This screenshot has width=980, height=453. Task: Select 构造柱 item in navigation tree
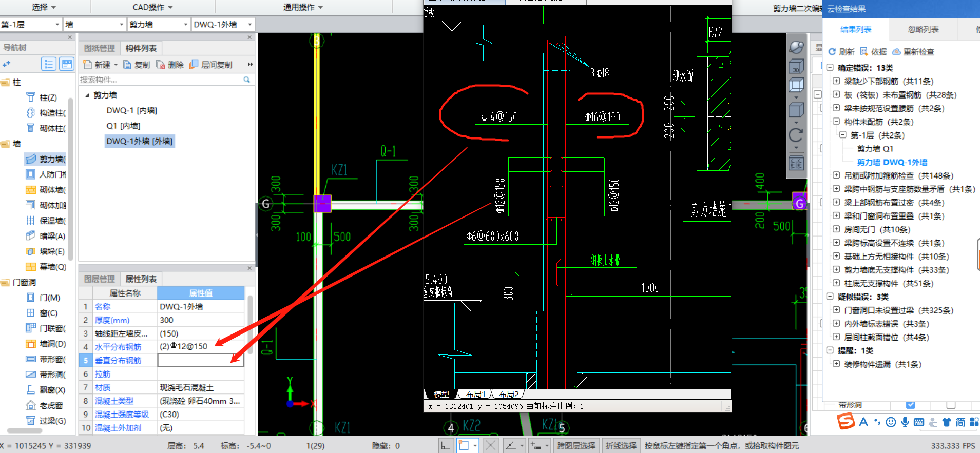pos(46,113)
